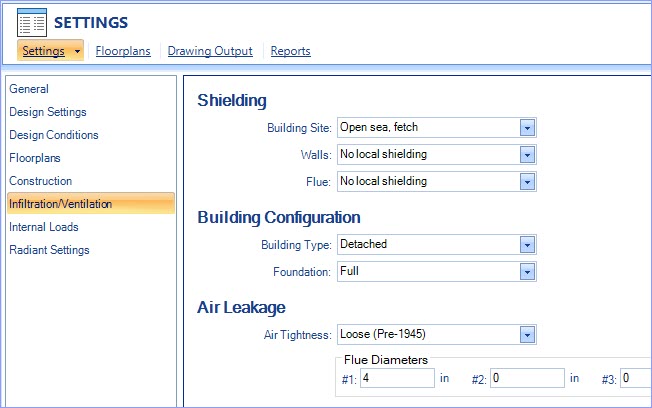Open Design Settings in the sidebar

[48, 112]
